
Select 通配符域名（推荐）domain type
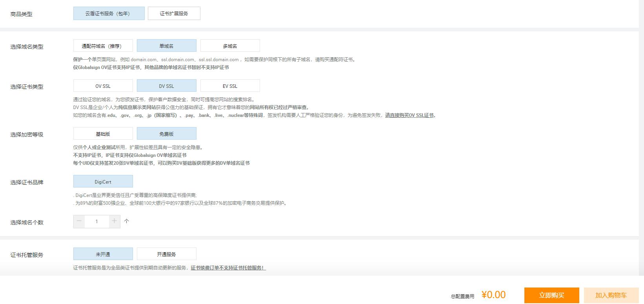(x=103, y=46)
